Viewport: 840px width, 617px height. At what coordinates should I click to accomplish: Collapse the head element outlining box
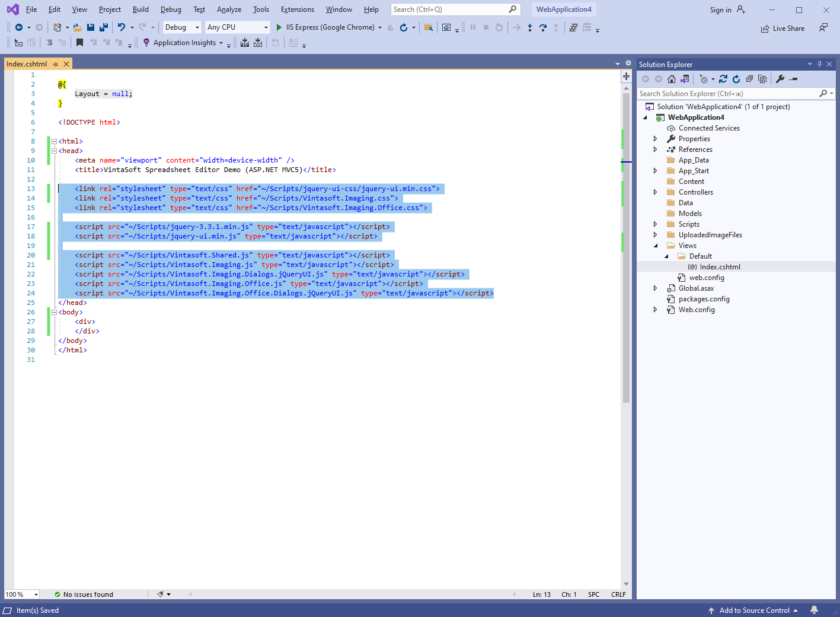pos(54,151)
